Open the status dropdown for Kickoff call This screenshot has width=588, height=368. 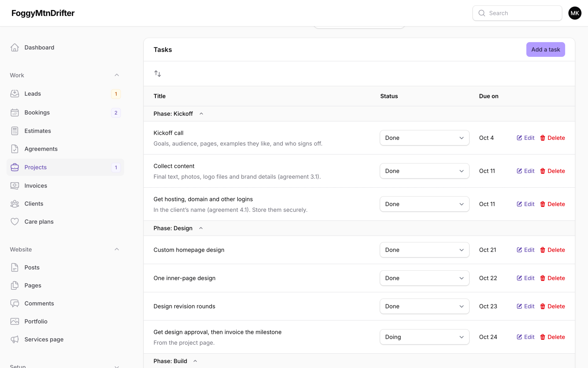pos(425,138)
